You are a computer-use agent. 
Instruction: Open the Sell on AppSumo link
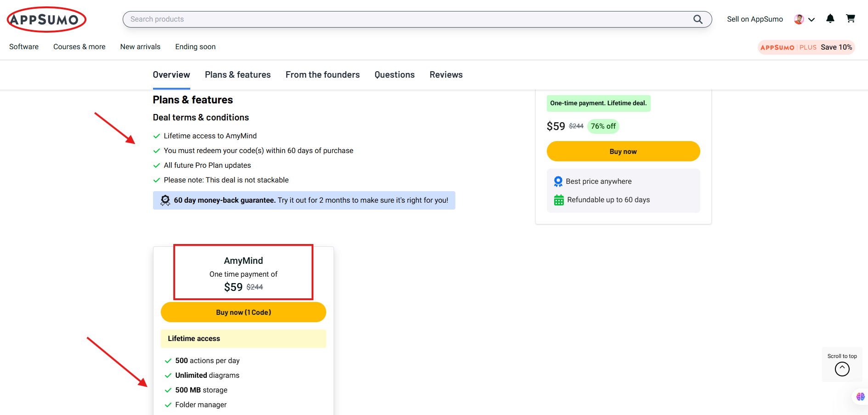755,19
